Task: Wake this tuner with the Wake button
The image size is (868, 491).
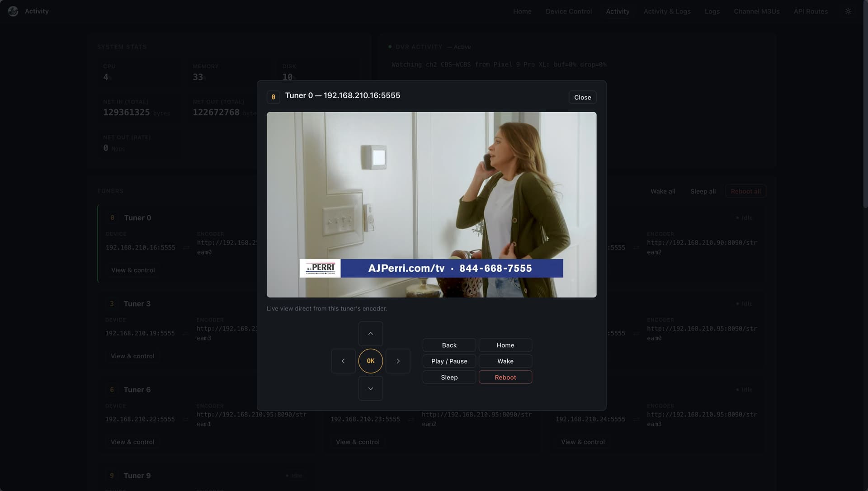Action: [505, 361]
